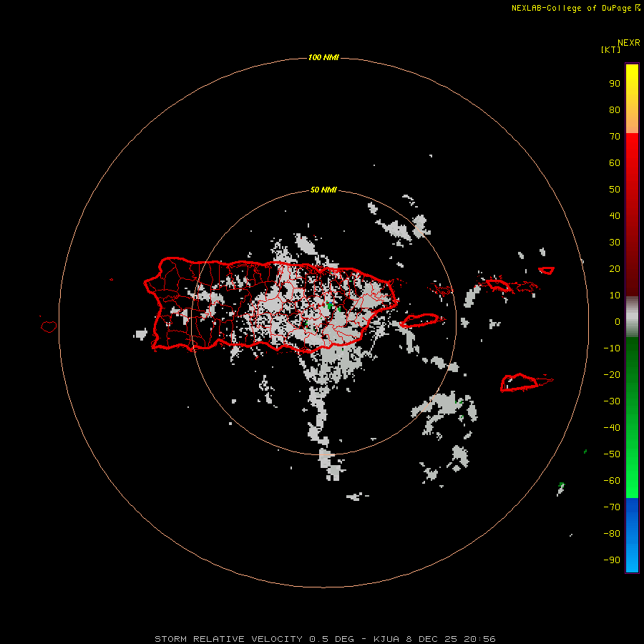Click the positive 90 knot scale label
Screen dimensions: 644x644
[615, 84]
